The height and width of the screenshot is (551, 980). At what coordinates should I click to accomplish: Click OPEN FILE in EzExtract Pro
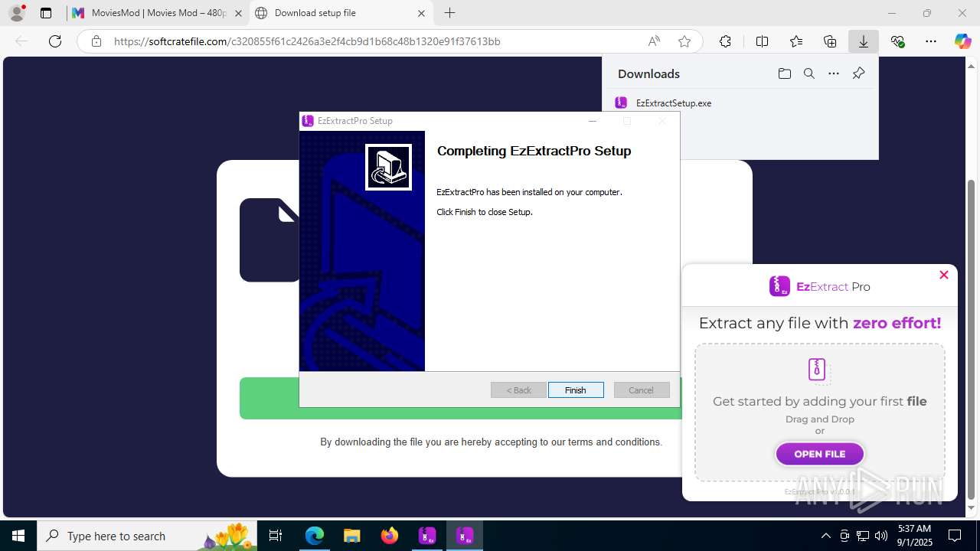point(819,454)
